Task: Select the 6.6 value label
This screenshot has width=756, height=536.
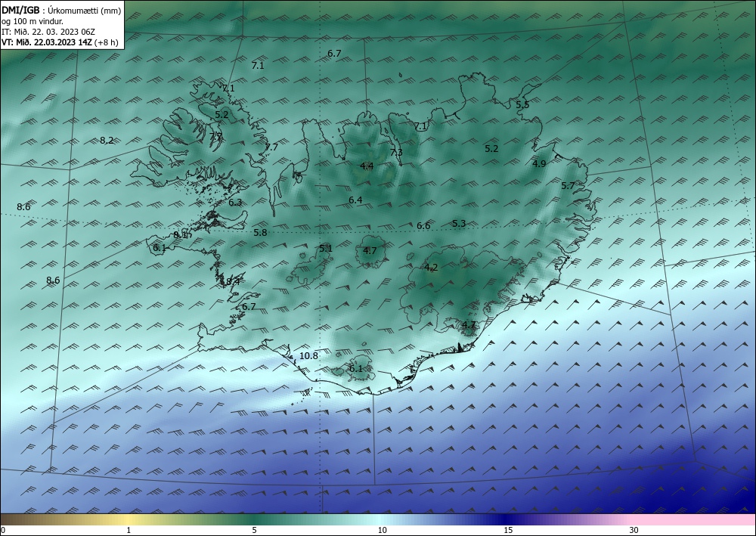Action: tap(423, 226)
